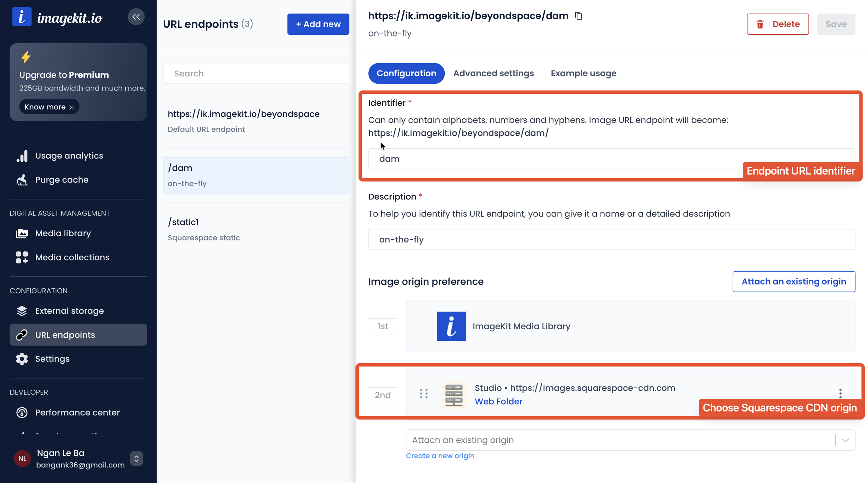
Task: Click the Create a new origin link
Action: pyautogui.click(x=440, y=456)
